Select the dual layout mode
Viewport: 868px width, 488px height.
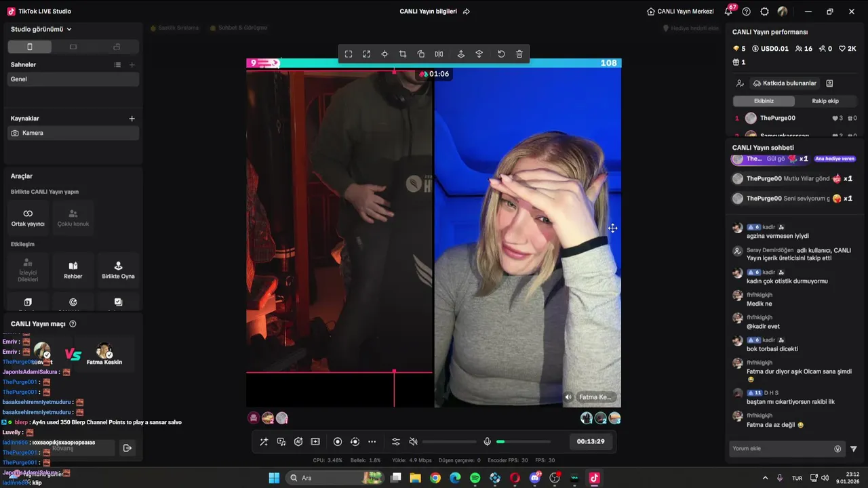click(117, 47)
